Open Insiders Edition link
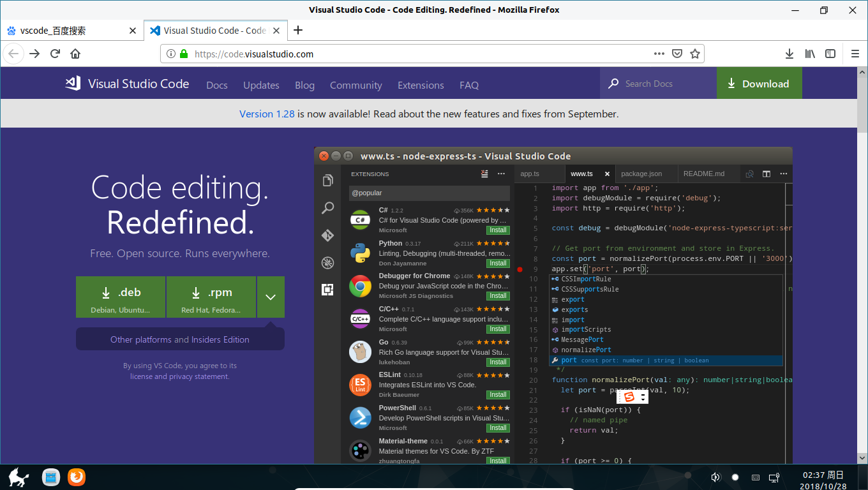 220,339
